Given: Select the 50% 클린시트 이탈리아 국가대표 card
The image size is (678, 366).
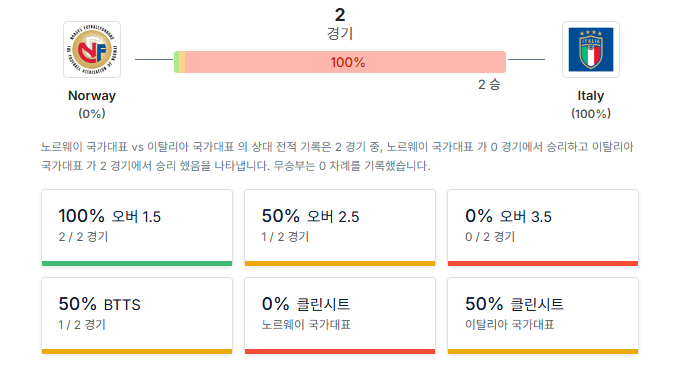Looking at the screenshot, I should [x=543, y=316].
